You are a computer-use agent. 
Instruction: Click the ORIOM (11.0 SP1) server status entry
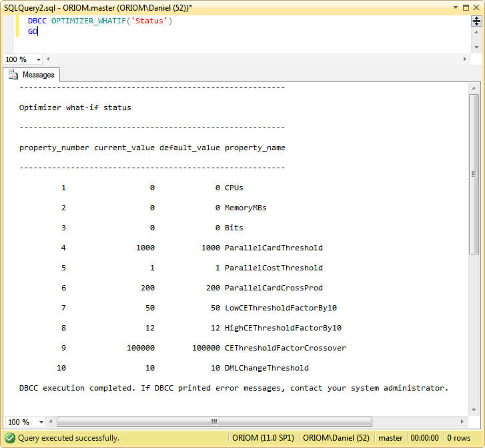pyautogui.click(x=263, y=438)
